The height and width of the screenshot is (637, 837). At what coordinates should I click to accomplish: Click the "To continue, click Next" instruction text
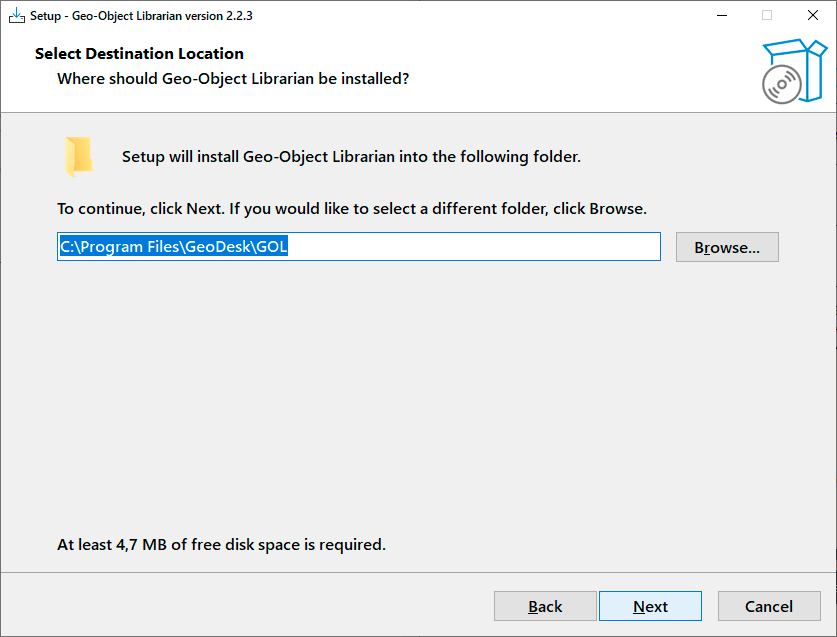pyautogui.click(x=352, y=209)
